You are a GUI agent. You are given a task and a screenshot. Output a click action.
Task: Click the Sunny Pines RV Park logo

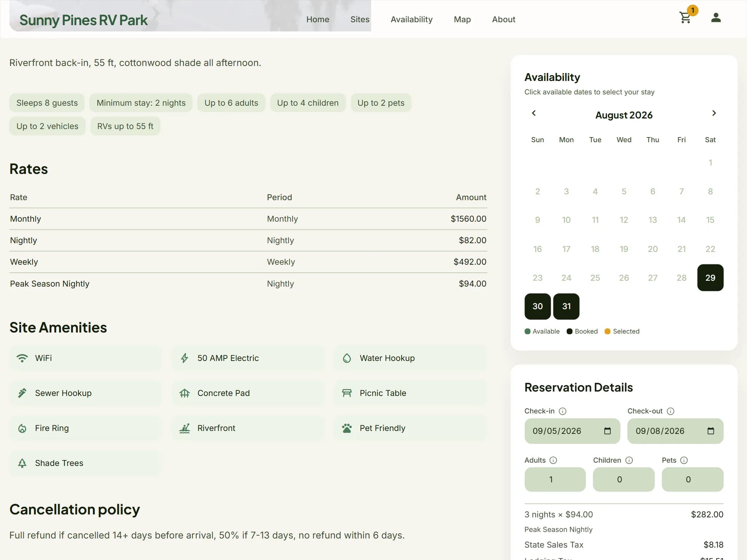pyautogui.click(x=84, y=20)
